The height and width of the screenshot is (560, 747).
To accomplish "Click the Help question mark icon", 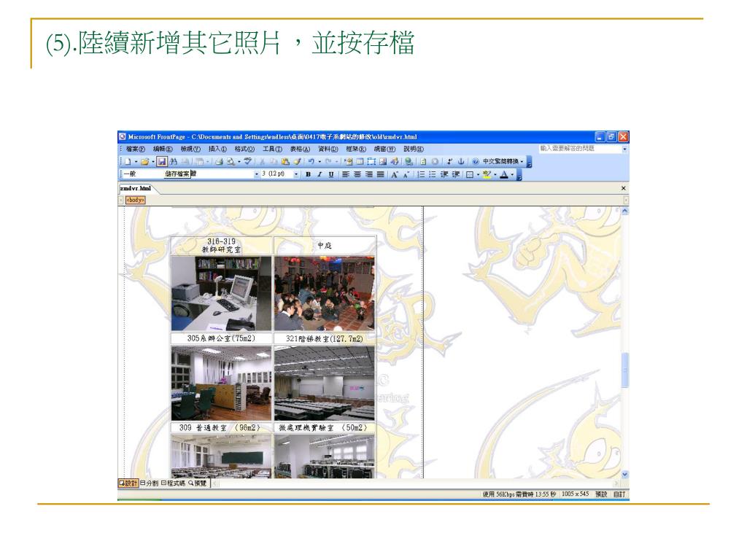I will coord(476,161).
